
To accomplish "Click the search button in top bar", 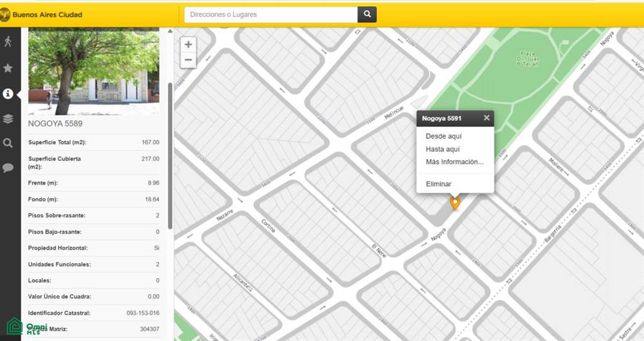I will (x=367, y=14).
